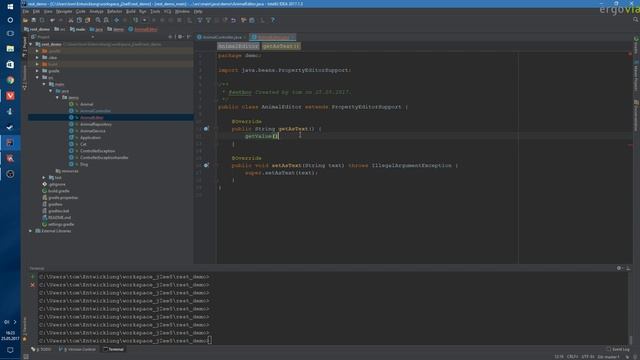Click the Find magnifier toolbar icon

pyautogui.click(x=98, y=20)
